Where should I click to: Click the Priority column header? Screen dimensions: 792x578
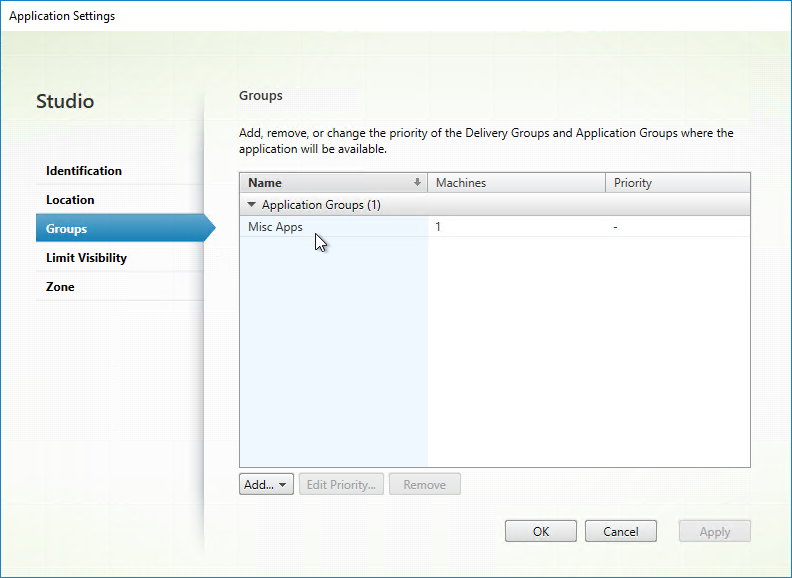click(x=678, y=183)
